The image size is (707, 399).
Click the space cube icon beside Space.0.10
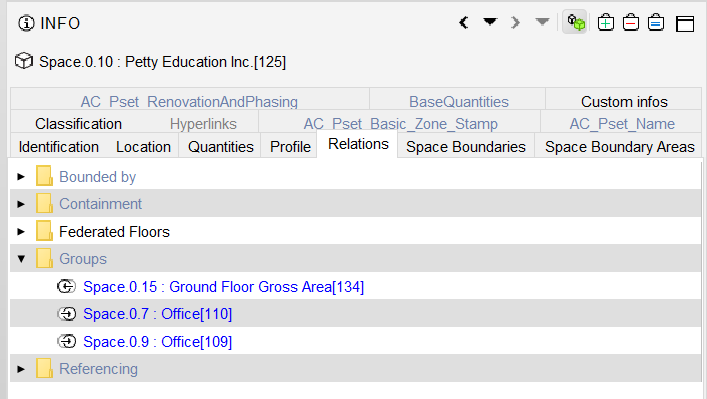[24, 61]
